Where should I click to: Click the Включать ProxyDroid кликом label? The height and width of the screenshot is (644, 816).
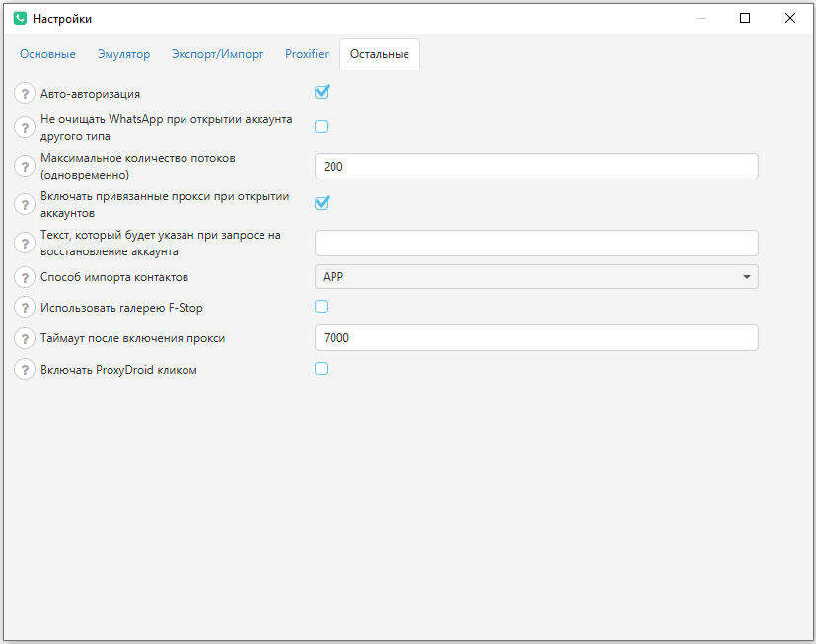point(118,370)
